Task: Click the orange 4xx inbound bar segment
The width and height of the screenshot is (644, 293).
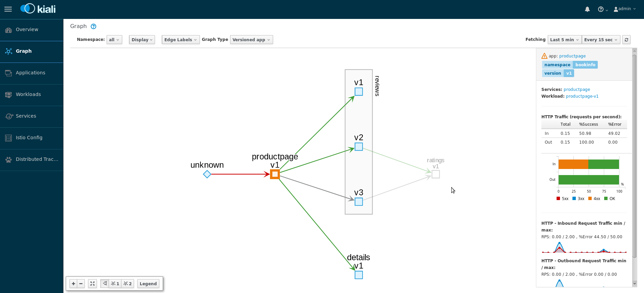Action: [573, 164]
